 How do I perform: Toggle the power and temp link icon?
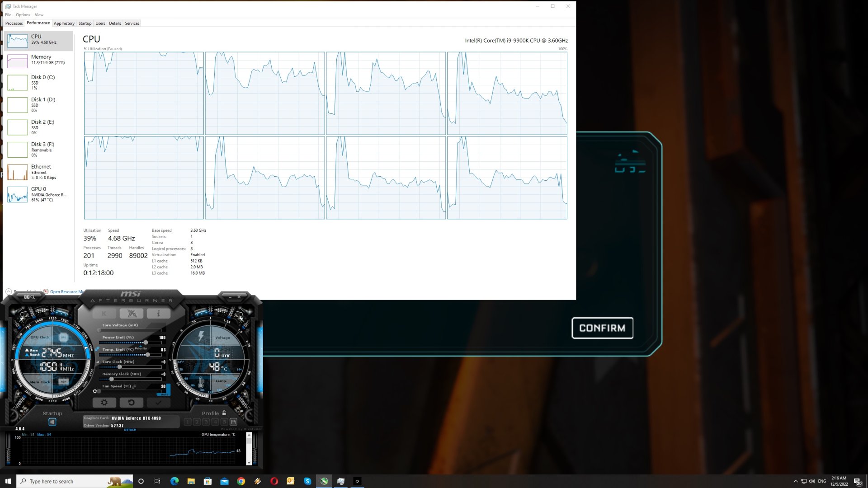tap(97, 349)
